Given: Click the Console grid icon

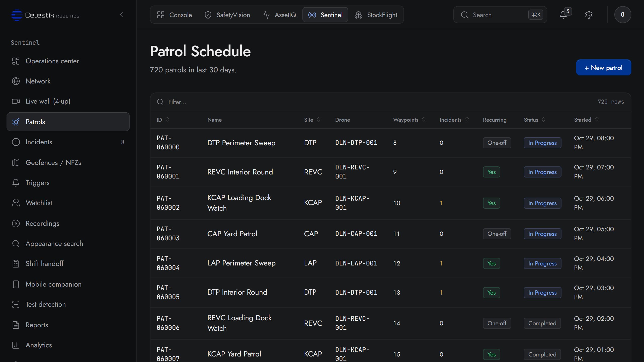Looking at the screenshot, I should [160, 15].
